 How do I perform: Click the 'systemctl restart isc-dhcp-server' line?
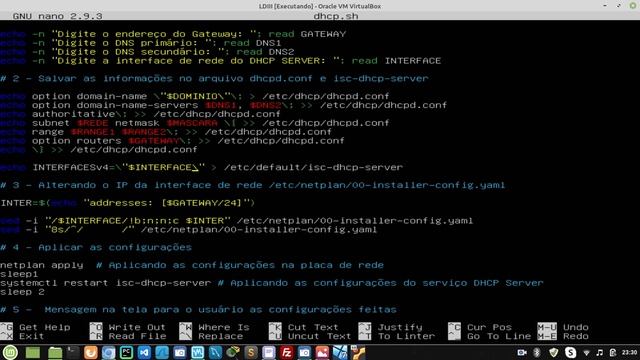[x=272, y=283]
